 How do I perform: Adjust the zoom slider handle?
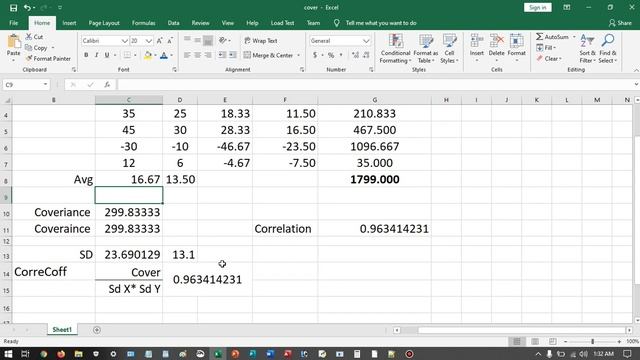(x=592, y=341)
